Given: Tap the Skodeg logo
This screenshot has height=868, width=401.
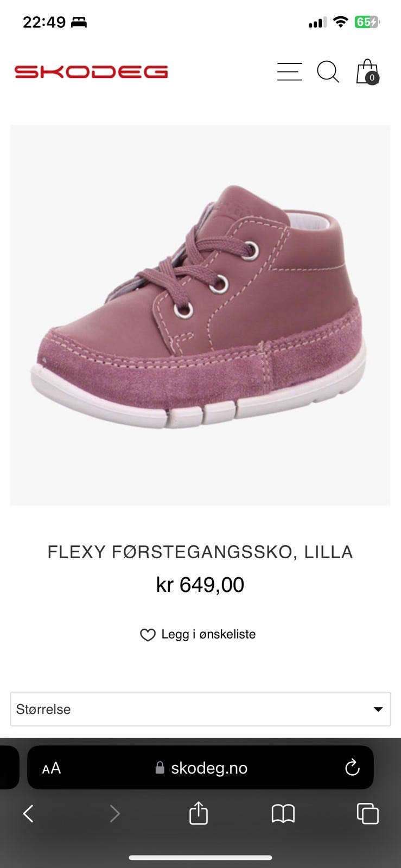Looking at the screenshot, I should coord(91,72).
